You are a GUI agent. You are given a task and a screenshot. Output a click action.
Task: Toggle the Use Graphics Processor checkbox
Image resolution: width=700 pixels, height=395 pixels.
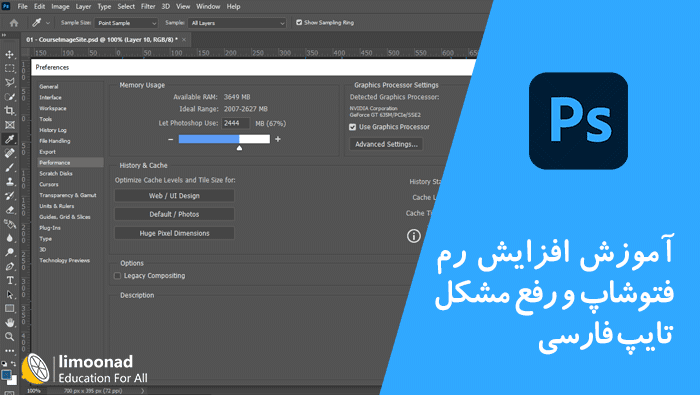click(353, 127)
